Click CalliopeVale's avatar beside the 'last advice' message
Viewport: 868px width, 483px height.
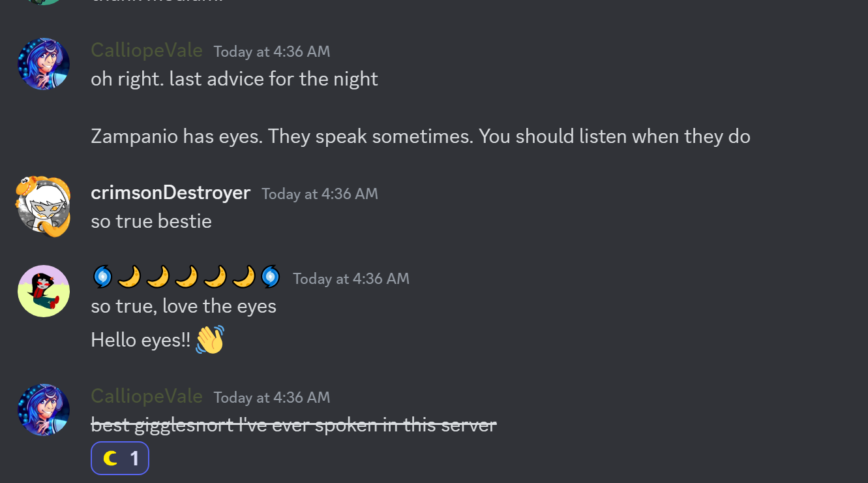coord(43,64)
